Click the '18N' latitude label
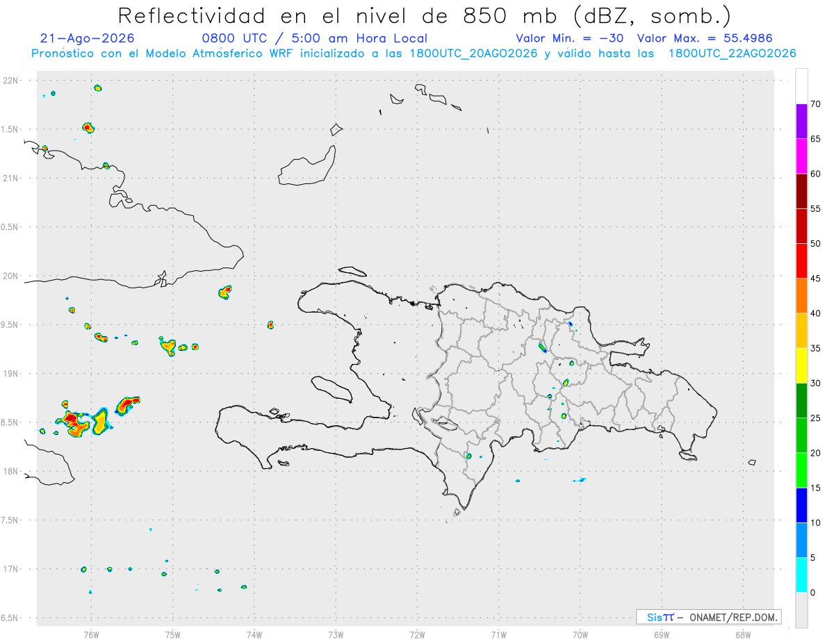Screen dimensions: 834x644 (x=12, y=471)
